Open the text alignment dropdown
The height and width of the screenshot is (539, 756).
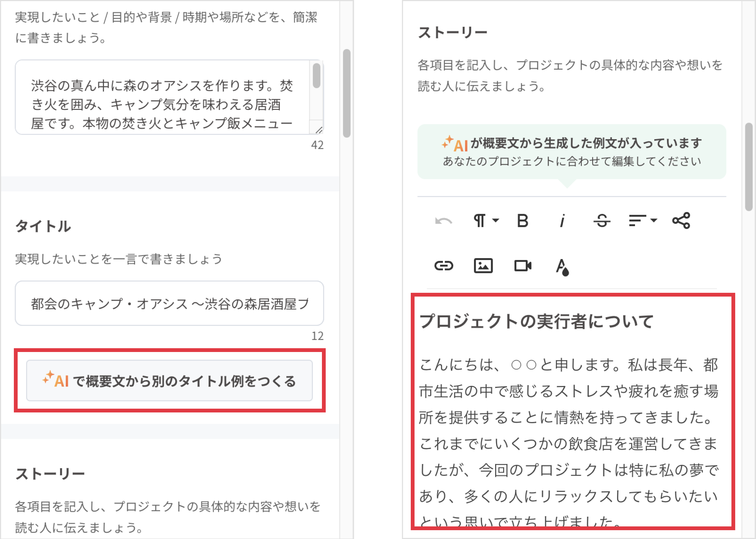click(x=643, y=220)
